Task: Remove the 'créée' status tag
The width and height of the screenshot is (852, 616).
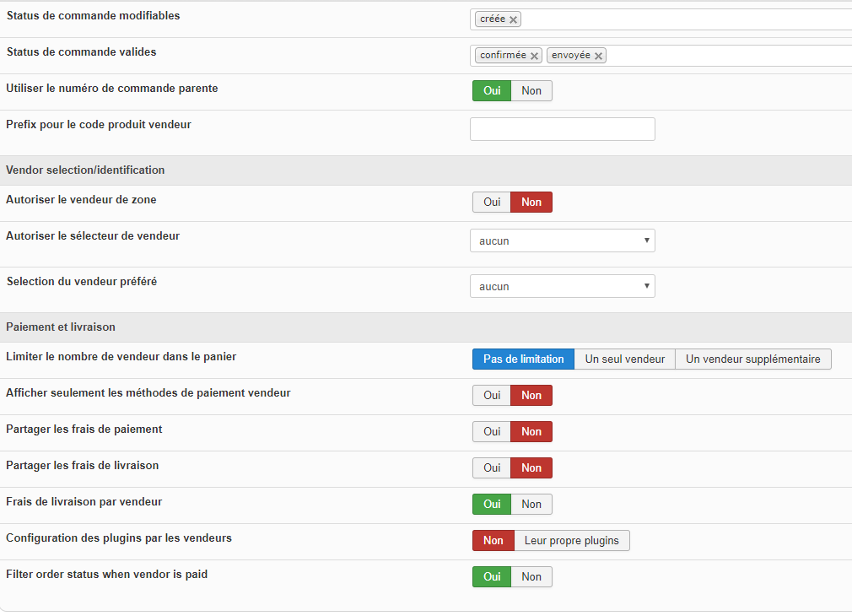Action: tap(513, 19)
